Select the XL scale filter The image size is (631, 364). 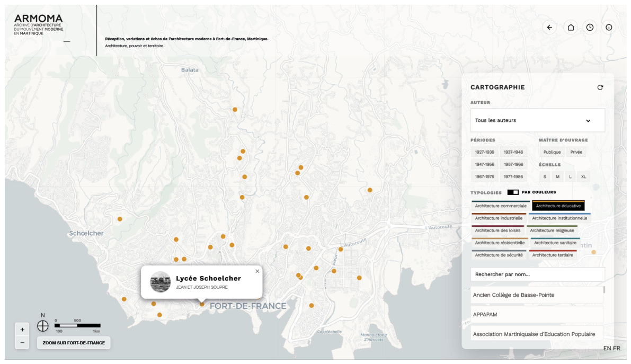[x=583, y=177]
